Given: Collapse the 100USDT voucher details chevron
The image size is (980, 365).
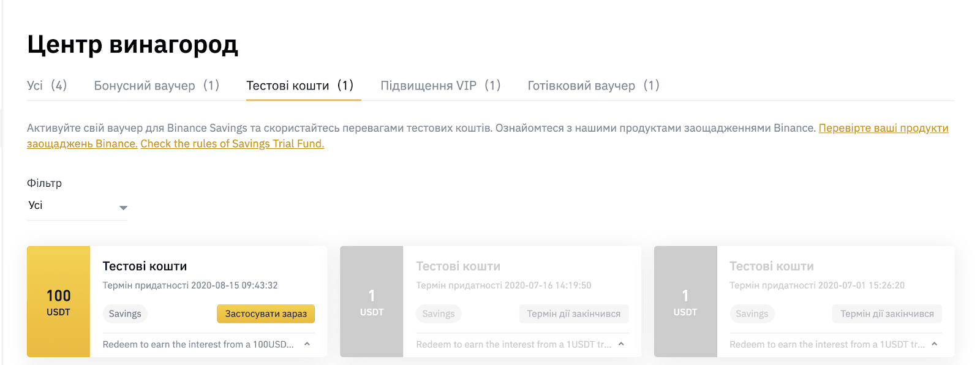Looking at the screenshot, I should (x=307, y=344).
